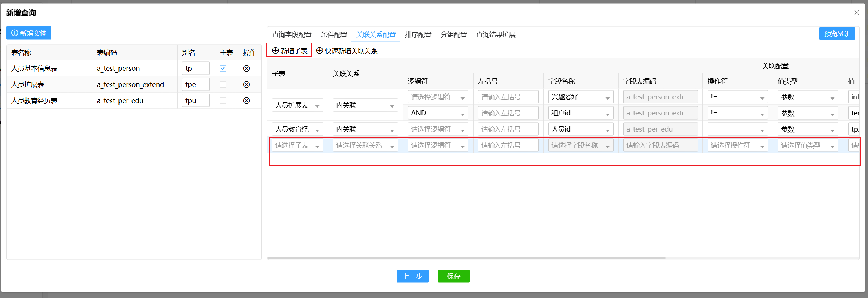This screenshot has width=868, height=298.
Task: Click 快速新增关联关系 plus icon
Action: click(x=320, y=51)
